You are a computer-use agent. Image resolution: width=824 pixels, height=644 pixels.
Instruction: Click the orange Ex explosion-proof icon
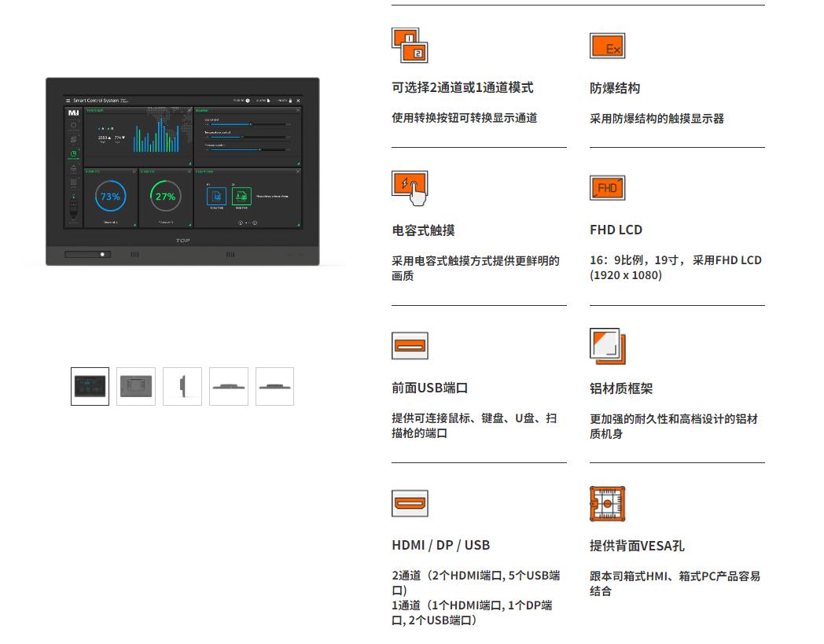(x=607, y=46)
